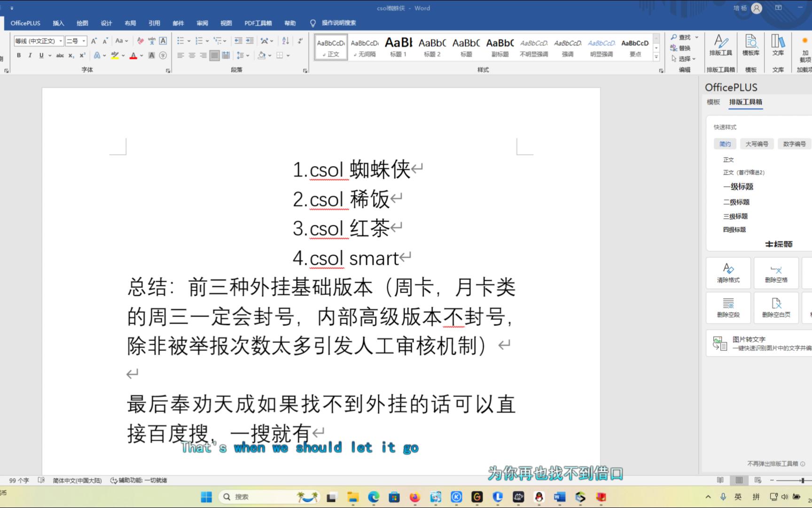Toggle subscript formatting
Screen dimensions: 812x508
click(x=71, y=56)
